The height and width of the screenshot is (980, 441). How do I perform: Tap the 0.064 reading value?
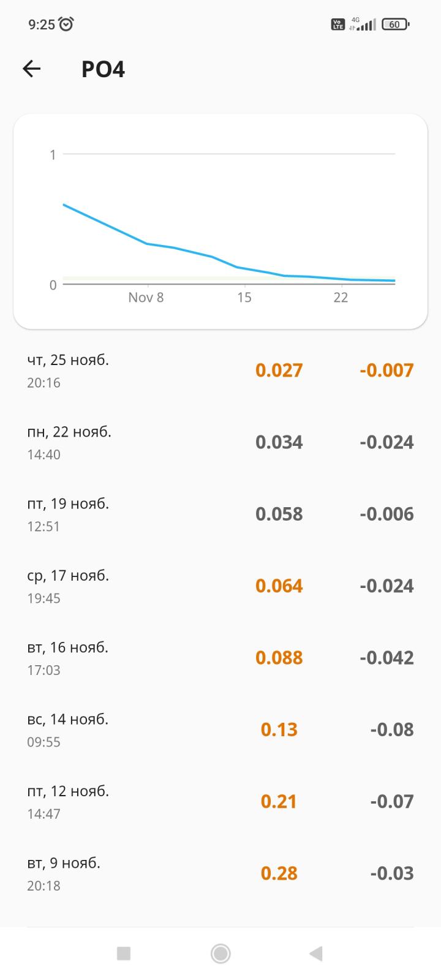279,586
